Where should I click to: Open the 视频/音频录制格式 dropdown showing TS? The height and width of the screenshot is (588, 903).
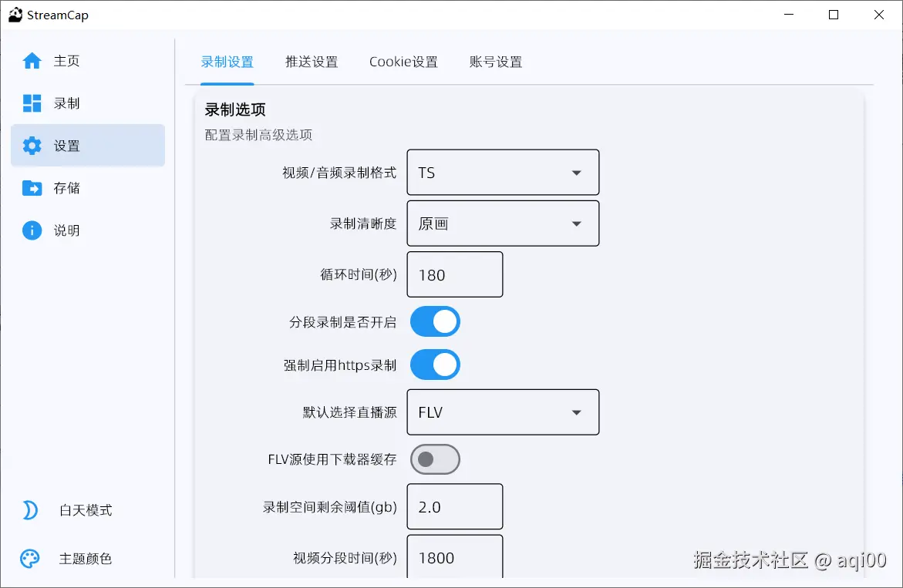tap(503, 173)
